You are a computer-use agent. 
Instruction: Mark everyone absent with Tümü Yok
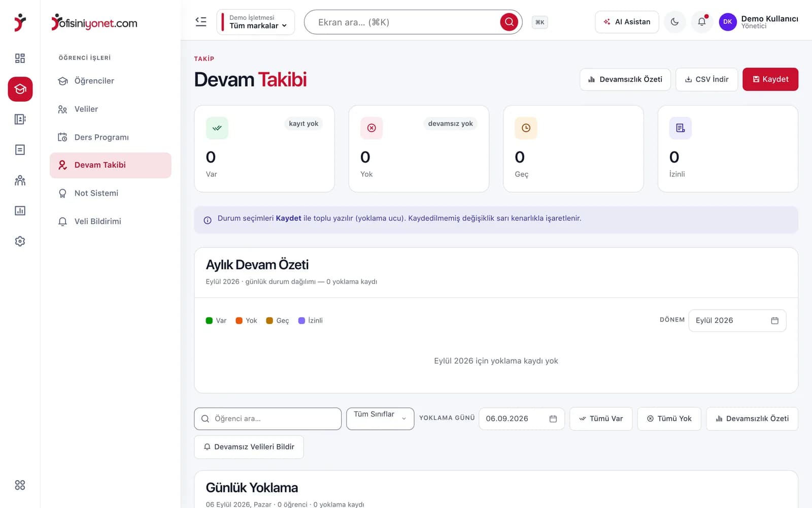pyautogui.click(x=669, y=419)
